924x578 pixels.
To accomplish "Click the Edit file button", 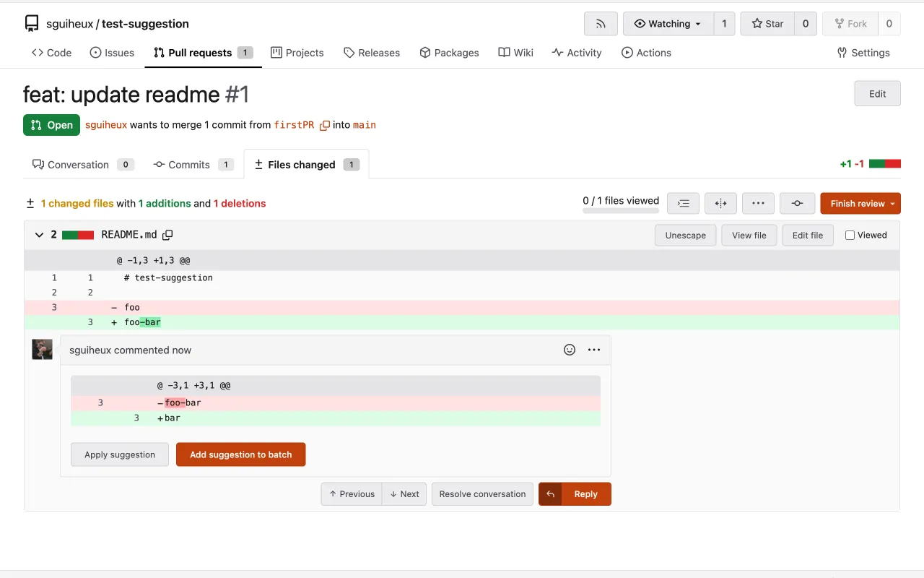I will (x=807, y=236).
